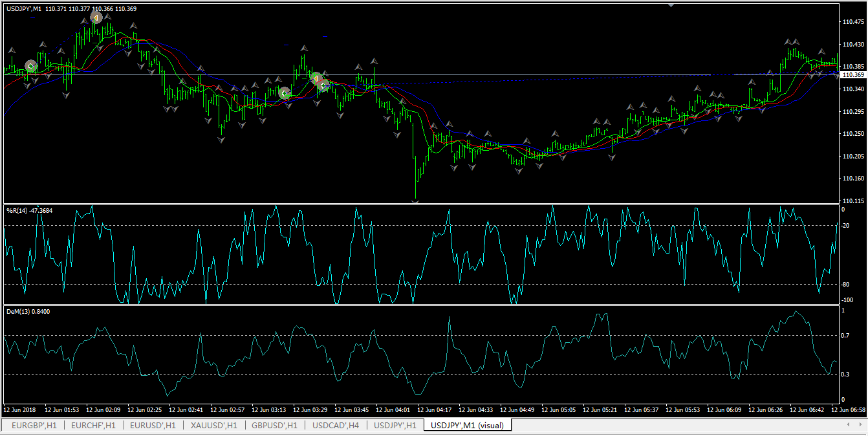Click the 12 Jun 06:09 time label

[x=724, y=410]
